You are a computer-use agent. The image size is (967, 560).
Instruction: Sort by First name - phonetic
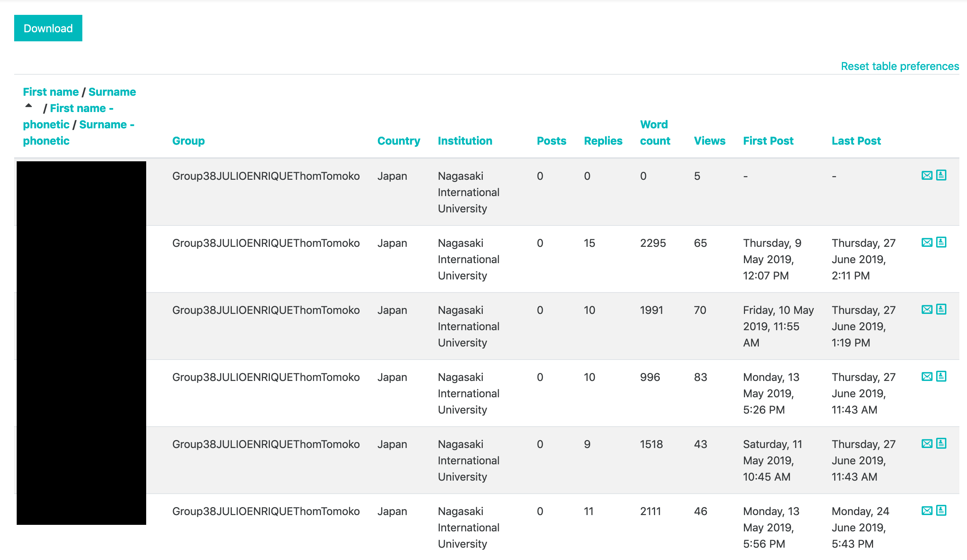point(68,116)
